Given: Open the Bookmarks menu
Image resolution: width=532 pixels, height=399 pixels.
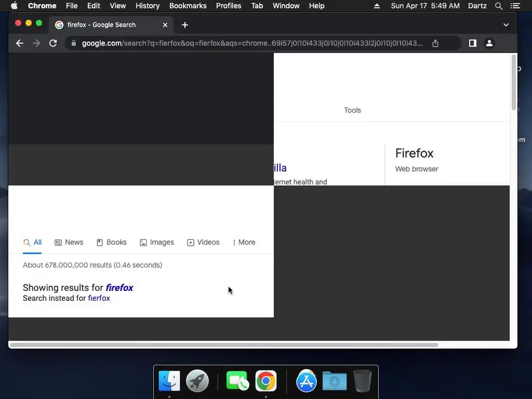Looking at the screenshot, I should [188, 6].
